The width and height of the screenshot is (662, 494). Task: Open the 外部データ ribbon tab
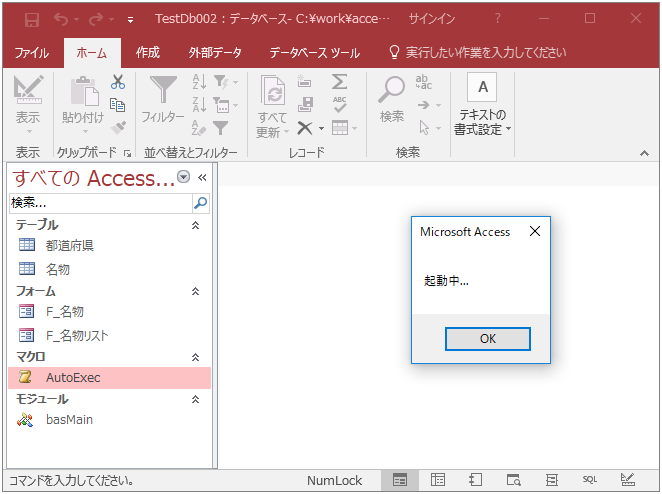tap(215, 53)
